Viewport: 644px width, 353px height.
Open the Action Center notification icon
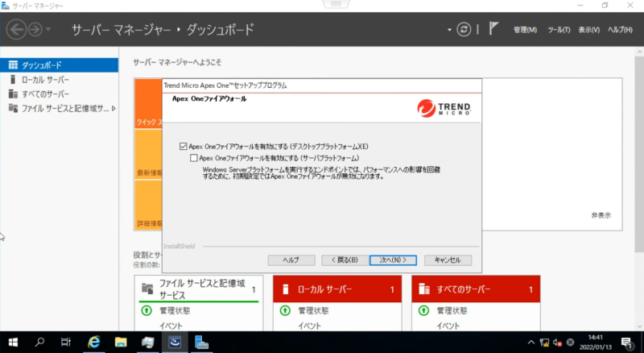626,343
